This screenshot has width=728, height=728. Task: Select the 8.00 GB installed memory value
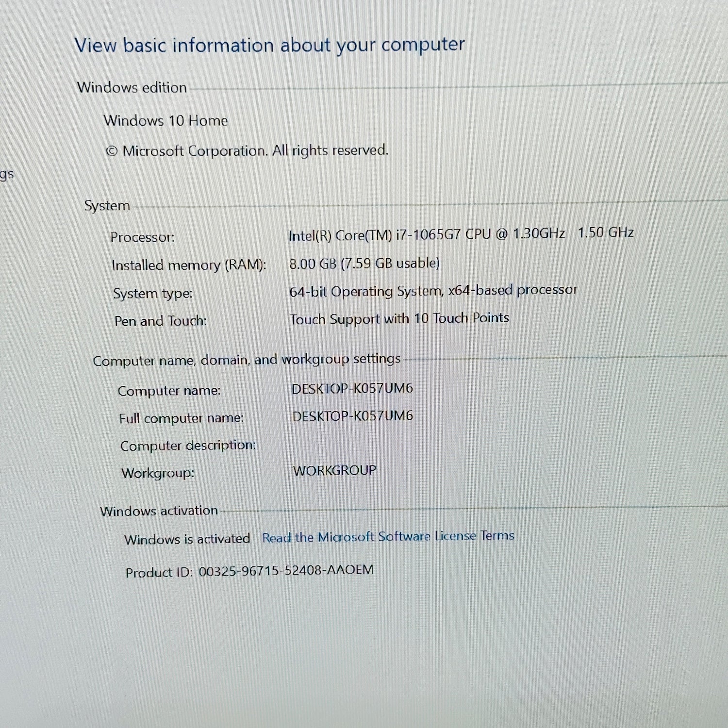point(364,263)
